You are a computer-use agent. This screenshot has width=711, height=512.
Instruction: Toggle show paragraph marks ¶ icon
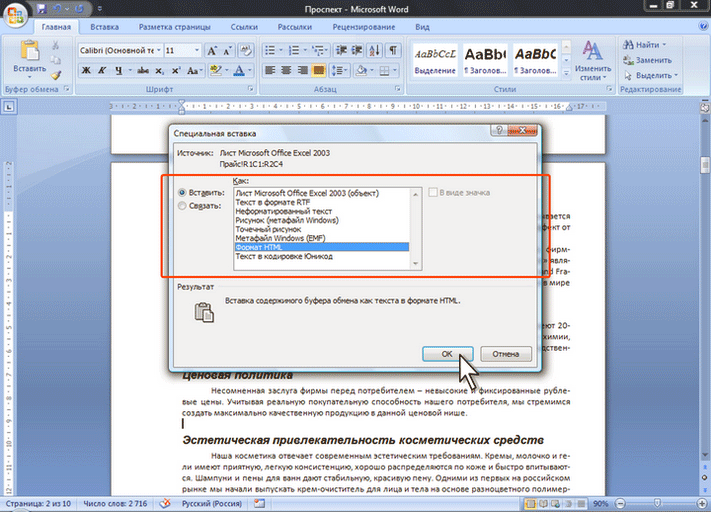393,50
